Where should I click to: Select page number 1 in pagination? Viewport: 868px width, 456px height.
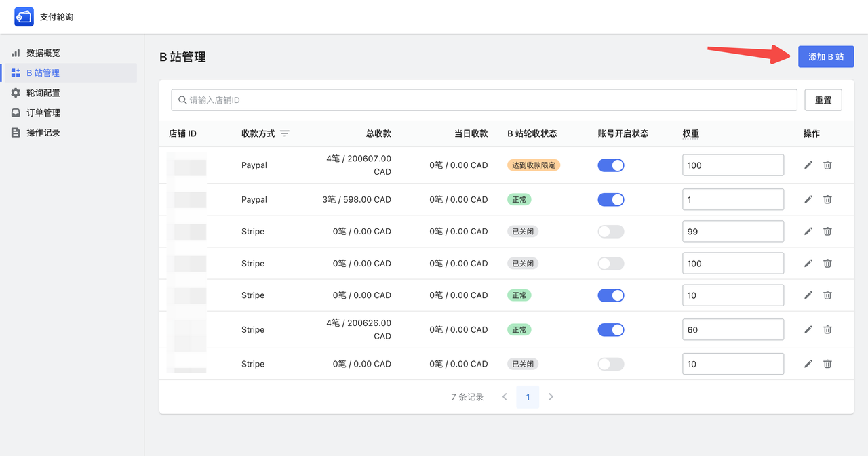pos(528,397)
